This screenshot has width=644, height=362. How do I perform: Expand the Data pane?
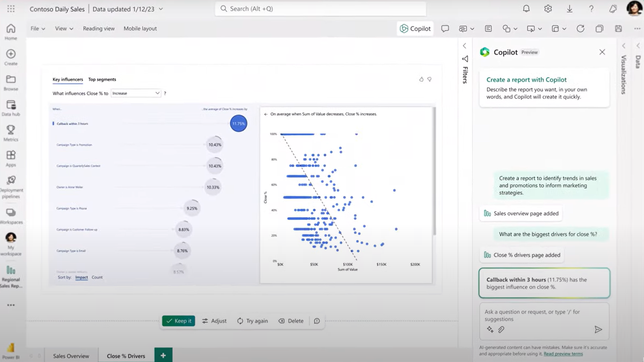638,46
